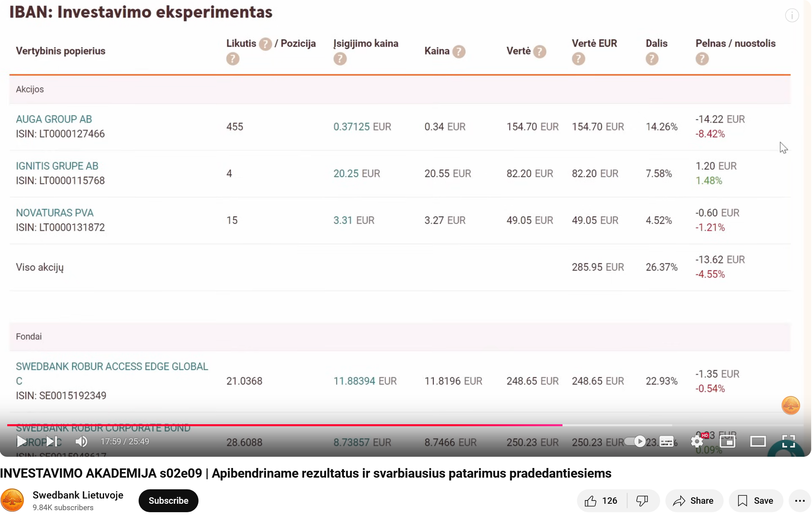Click the help icon beside Likutis
This screenshot has height=515, width=812.
(x=265, y=44)
